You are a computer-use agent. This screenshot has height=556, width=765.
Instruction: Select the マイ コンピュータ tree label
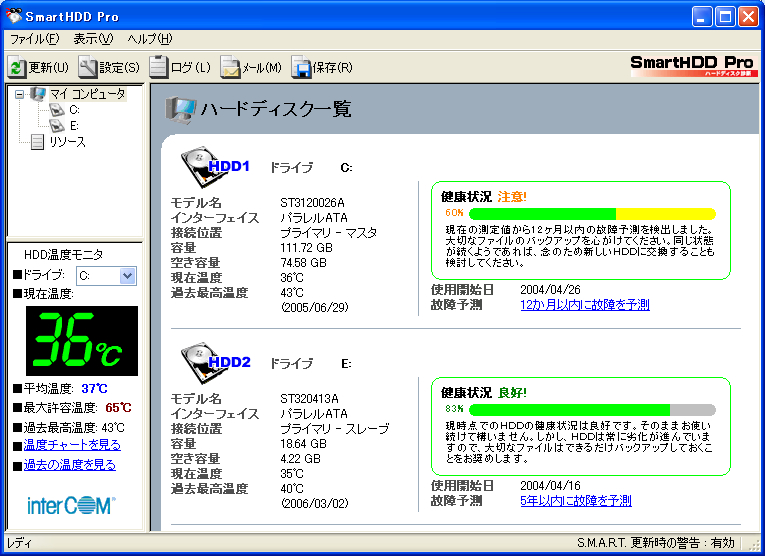(88, 94)
